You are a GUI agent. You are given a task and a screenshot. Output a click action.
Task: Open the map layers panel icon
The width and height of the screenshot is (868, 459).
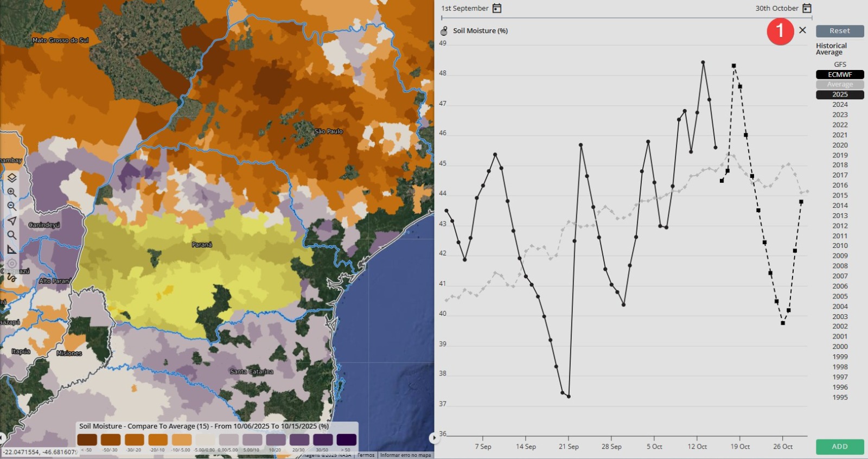pyautogui.click(x=12, y=178)
